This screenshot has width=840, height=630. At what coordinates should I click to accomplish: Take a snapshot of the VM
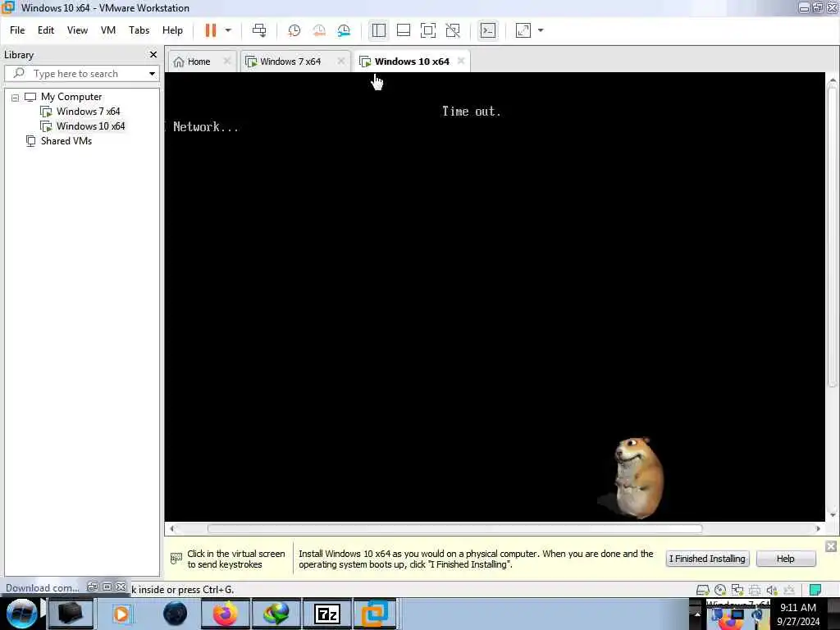[x=294, y=30]
